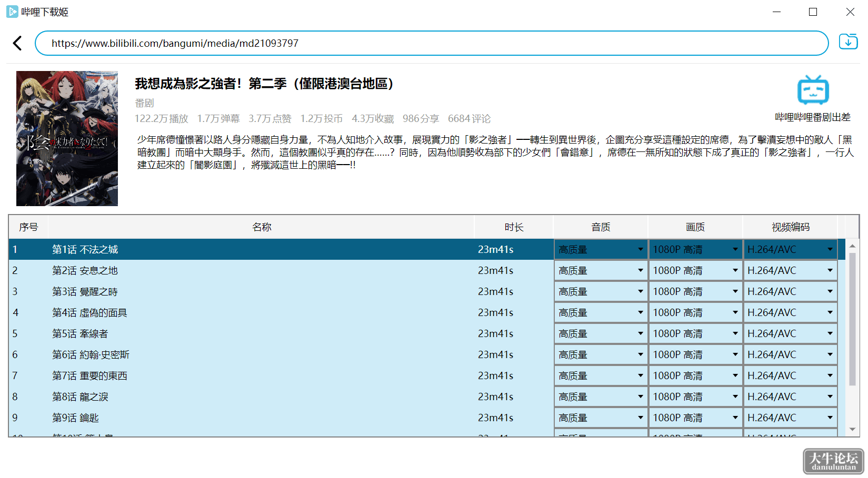Open video quality dropdown for 第2话
The image size is (868, 478).
(x=695, y=270)
